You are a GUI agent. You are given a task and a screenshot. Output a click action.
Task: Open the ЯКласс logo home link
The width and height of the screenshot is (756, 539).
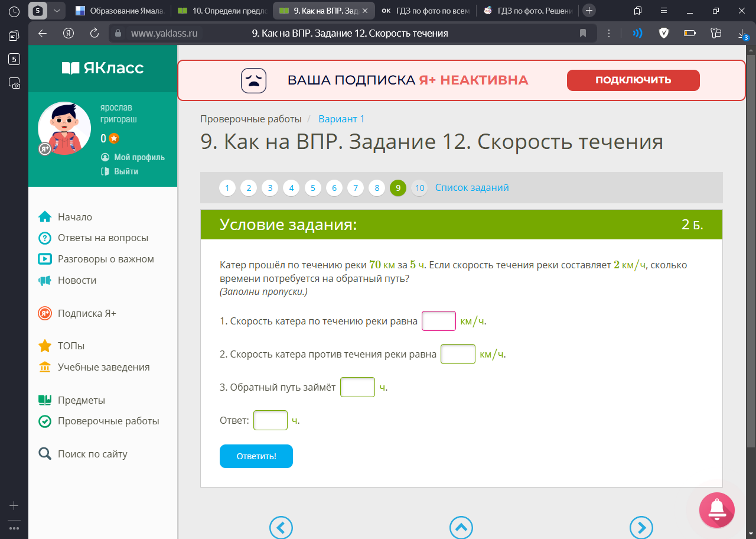tap(103, 68)
